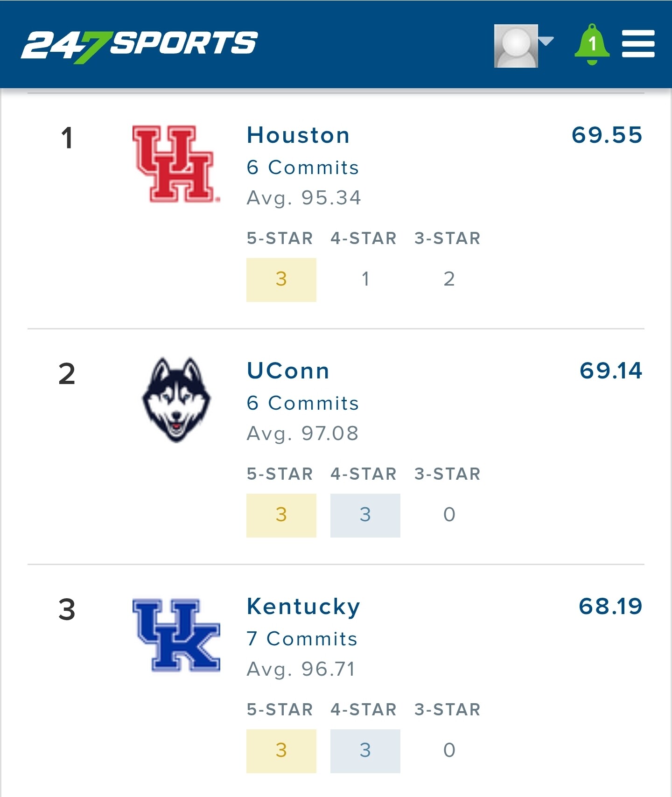The height and width of the screenshot is (797, 672).
Task: Select UConn's blue 4-star count box
Action: (365, 515)
